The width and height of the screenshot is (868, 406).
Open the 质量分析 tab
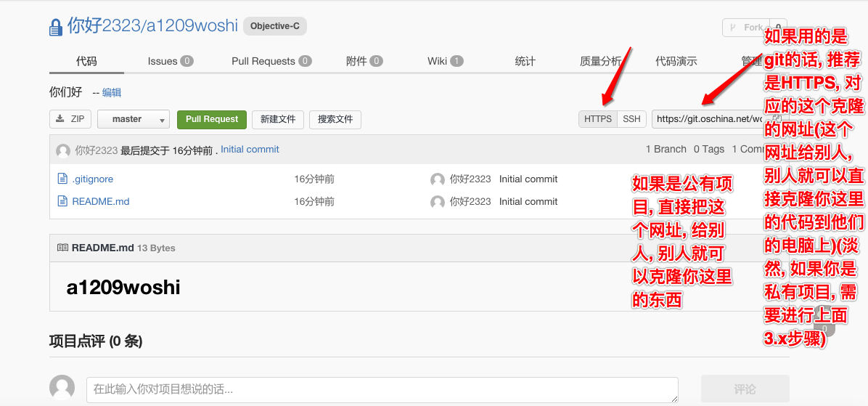pyautogui.click(x=601, y=61)
